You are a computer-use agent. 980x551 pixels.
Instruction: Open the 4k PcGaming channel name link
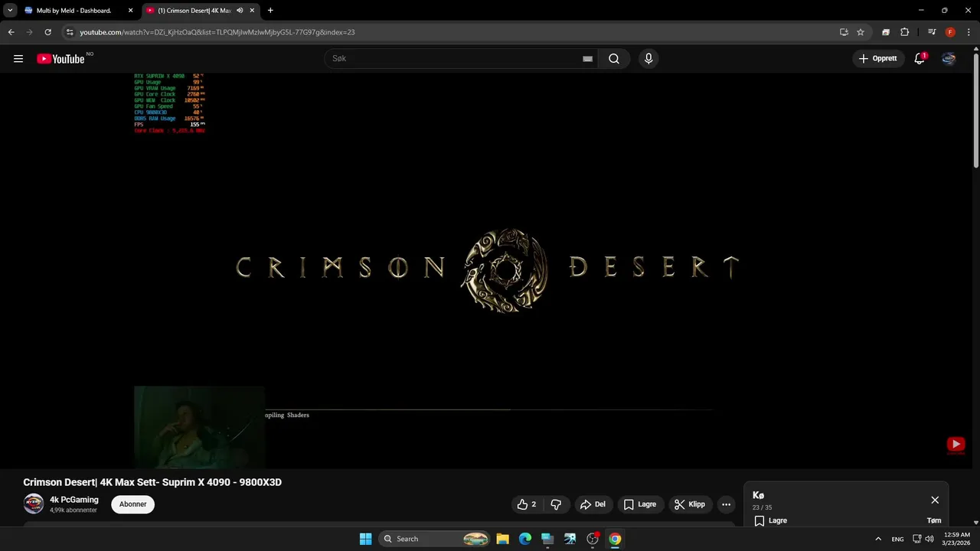[74, 500]
